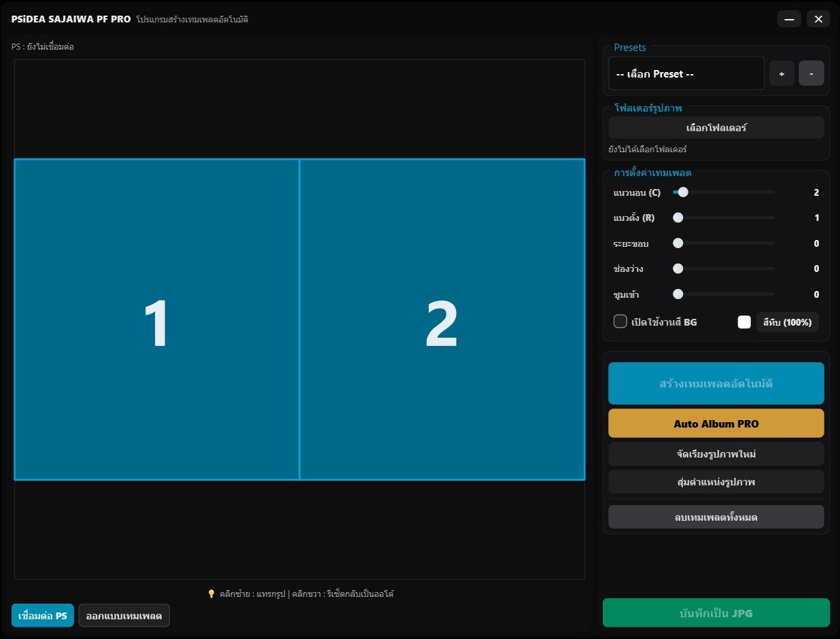Open the white background color swatch
This screenshot has width=840, height=639.
point(744,322)
